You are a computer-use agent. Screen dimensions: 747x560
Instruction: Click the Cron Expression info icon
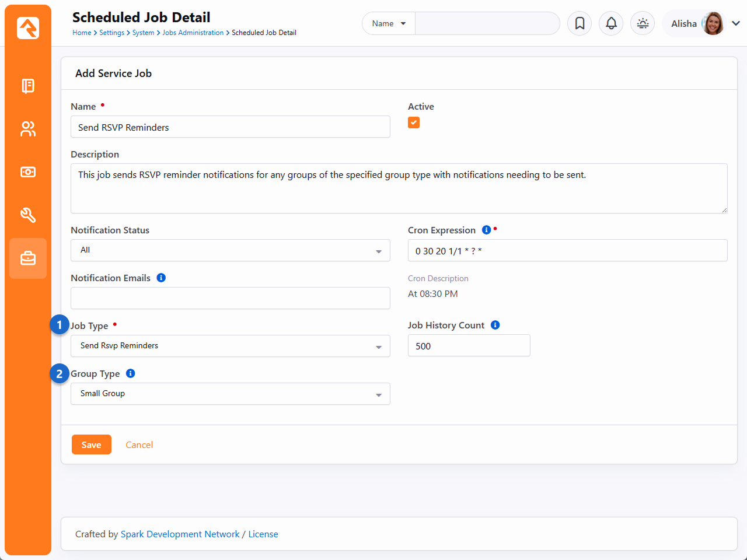tap(486, 230)
